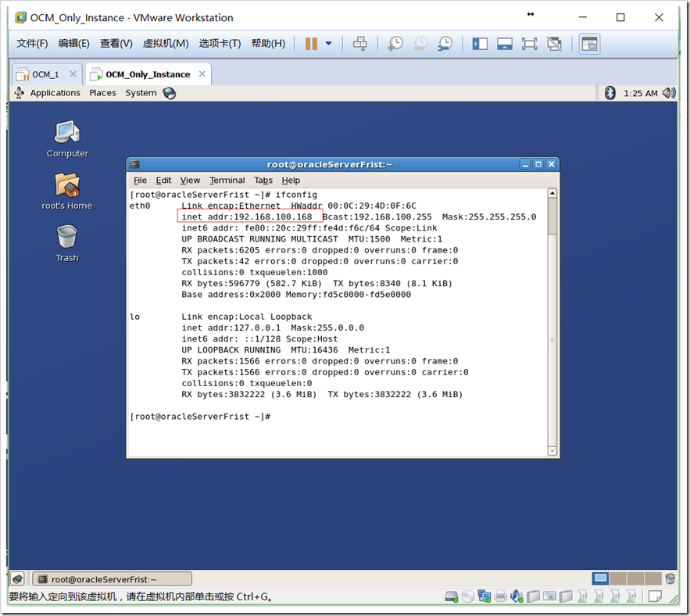Viewport: 690px width, 616px height.
Task: Click the terminal window title icon
Action: [x=134, y=164]
